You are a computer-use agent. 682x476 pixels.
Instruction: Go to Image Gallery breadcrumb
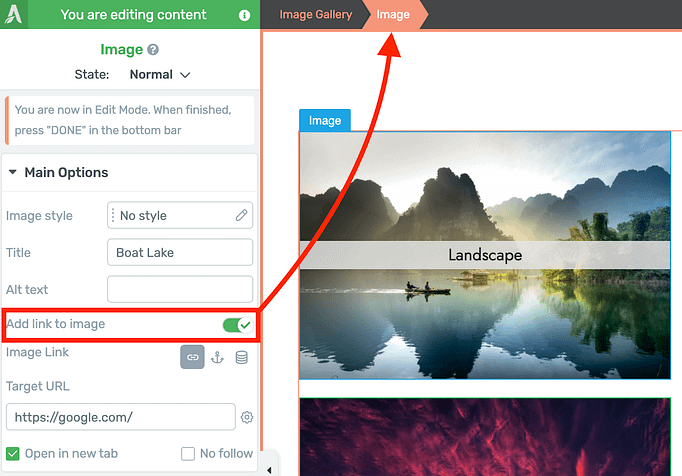(x=316, y=15)
